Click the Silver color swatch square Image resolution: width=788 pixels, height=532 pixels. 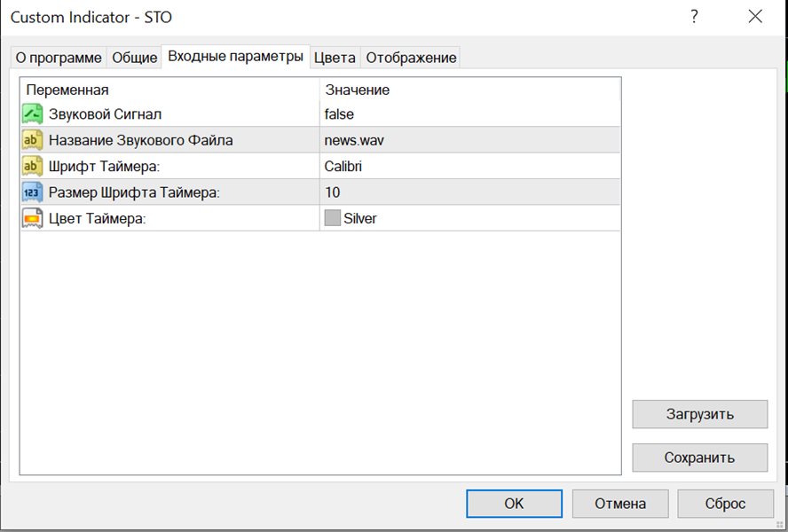[x=332, y=218]
